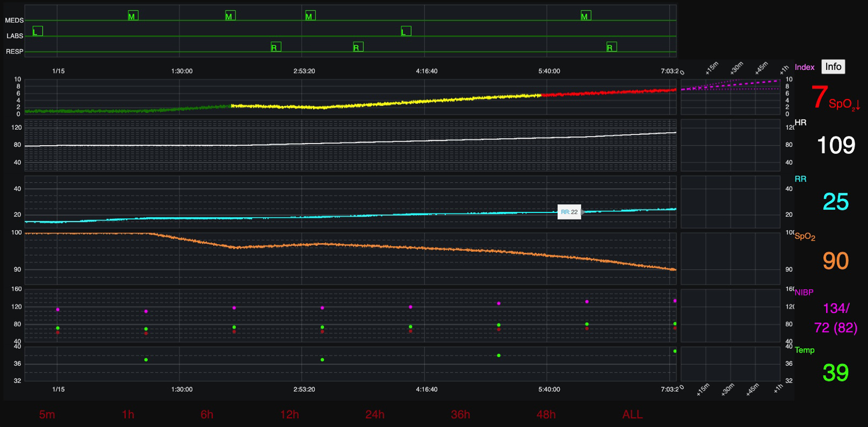The image size is (868, 427).
Task: Click the Index label
Action: [805, 67]
